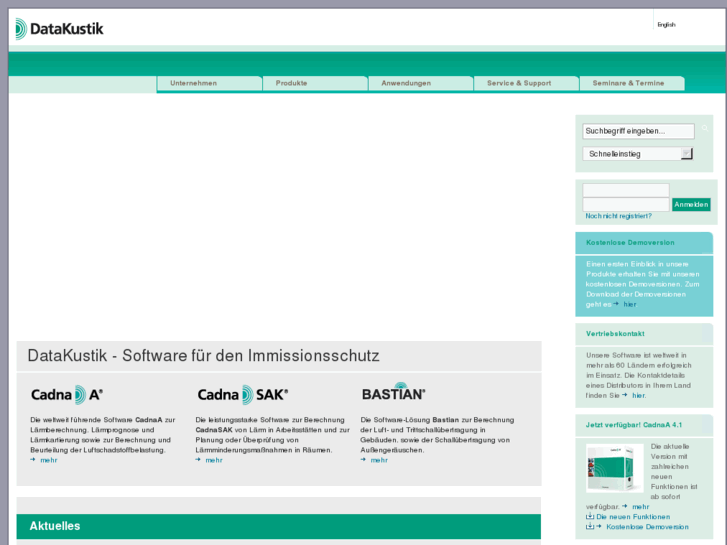The width and height of the screenshot is (727, 545).
Task: Click the Kostenlose Demoversion box heading
Action: coord(630,243)
